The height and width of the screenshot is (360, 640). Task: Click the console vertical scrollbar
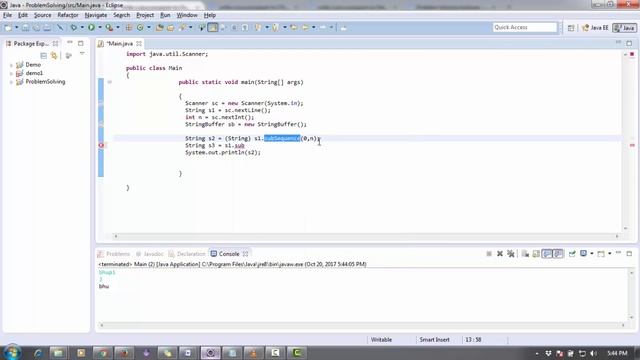point(631,295)
